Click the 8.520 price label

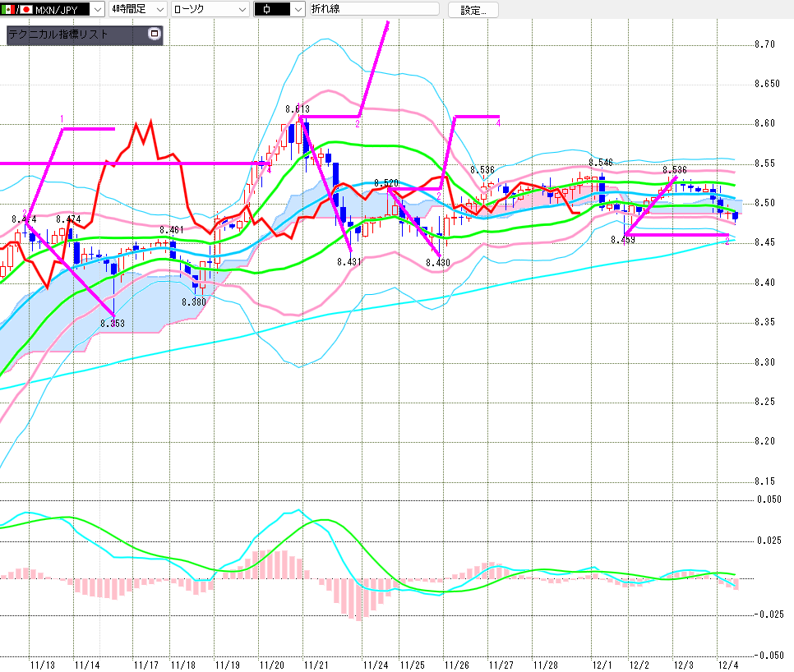[x=385, y=182]
